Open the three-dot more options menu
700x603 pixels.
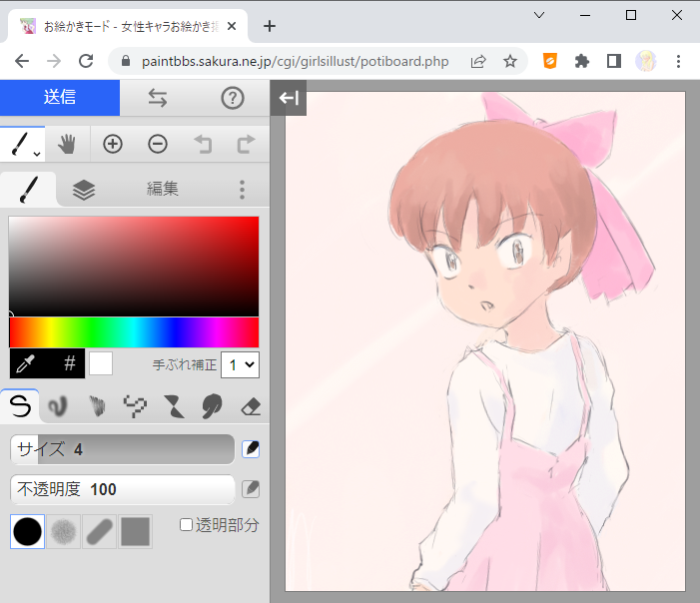242,190
